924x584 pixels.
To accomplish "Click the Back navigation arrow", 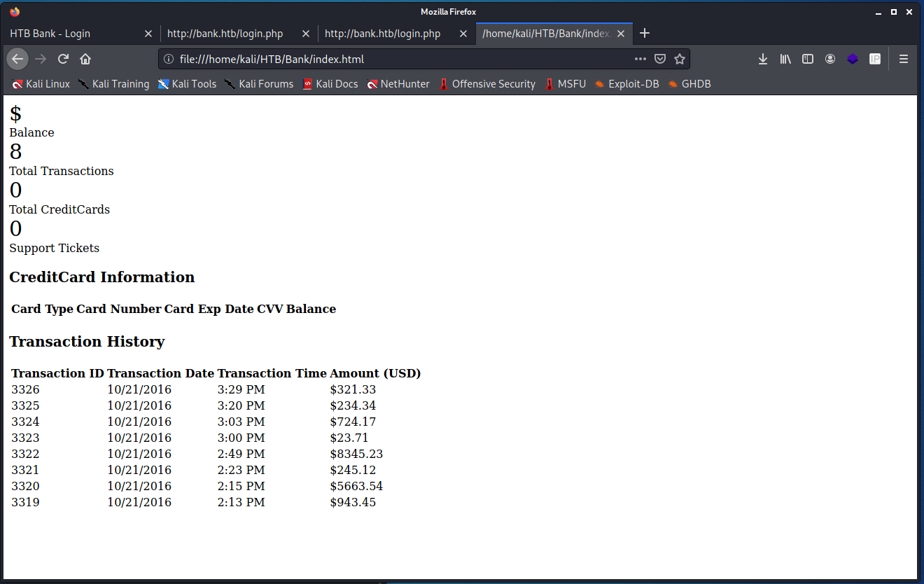I will click(17, 59).
